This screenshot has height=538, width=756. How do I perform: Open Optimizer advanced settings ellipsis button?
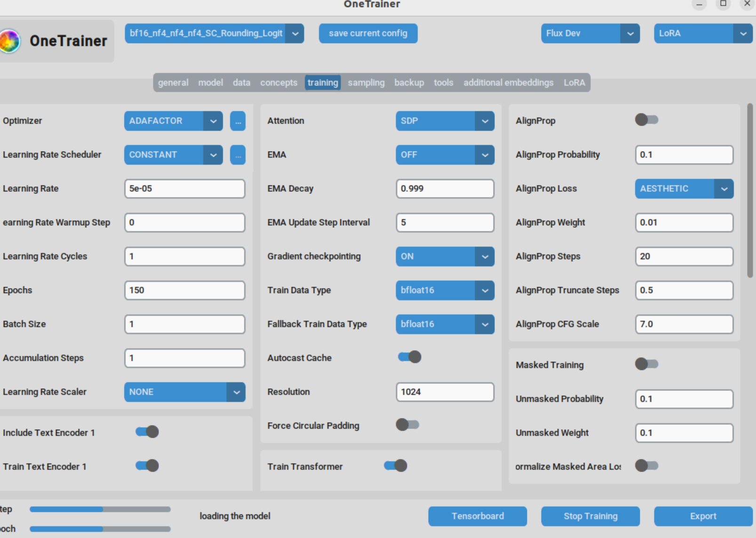click(238, 121)
